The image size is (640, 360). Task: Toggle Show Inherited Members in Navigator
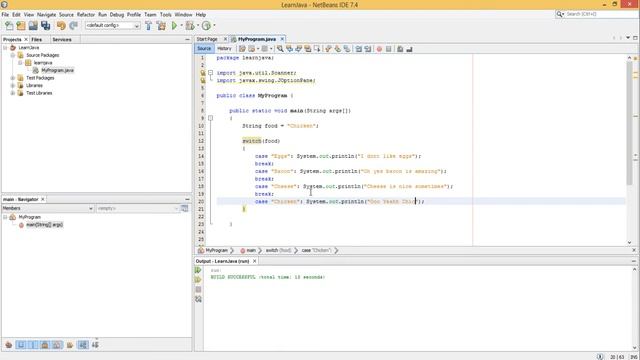click(x=9, y=345)
